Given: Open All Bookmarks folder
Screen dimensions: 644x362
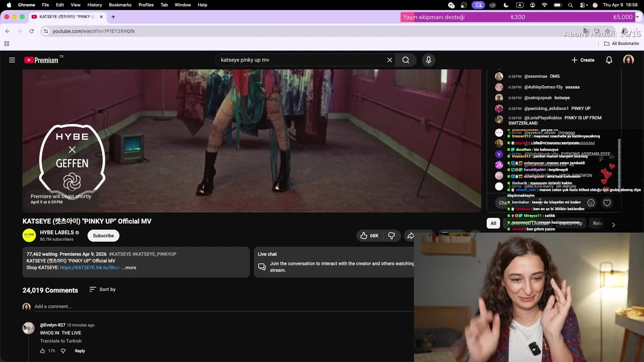Looking at the screenshot, I should (621, 44).
